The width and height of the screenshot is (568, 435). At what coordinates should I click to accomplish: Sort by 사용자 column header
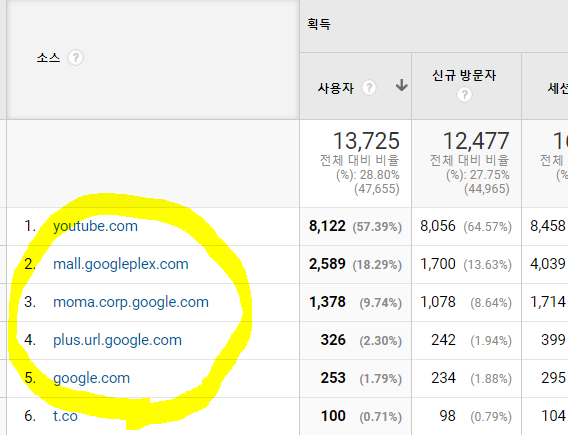(335, 88)
